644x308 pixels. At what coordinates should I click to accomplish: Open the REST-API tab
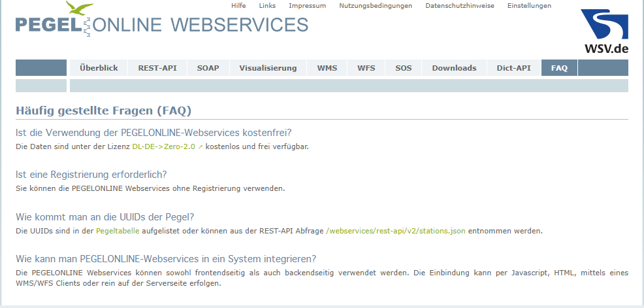[157, 68]
